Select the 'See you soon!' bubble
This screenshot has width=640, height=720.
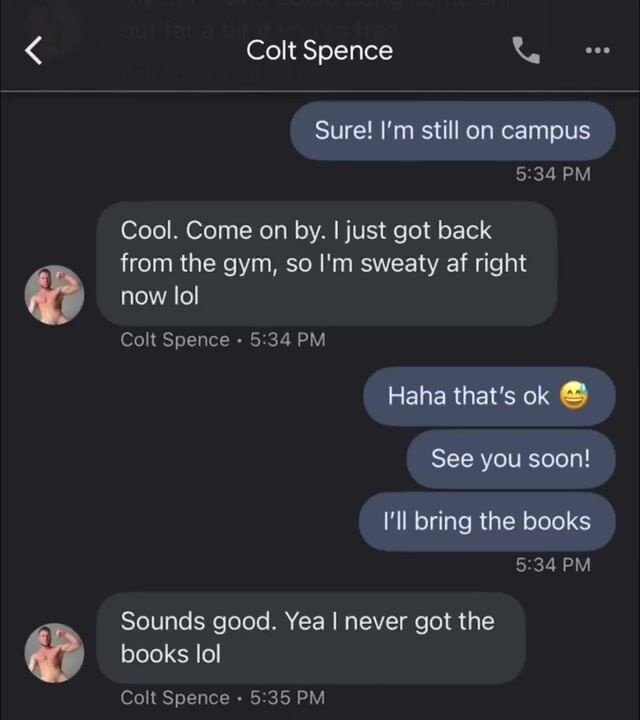tap(511, 459)
